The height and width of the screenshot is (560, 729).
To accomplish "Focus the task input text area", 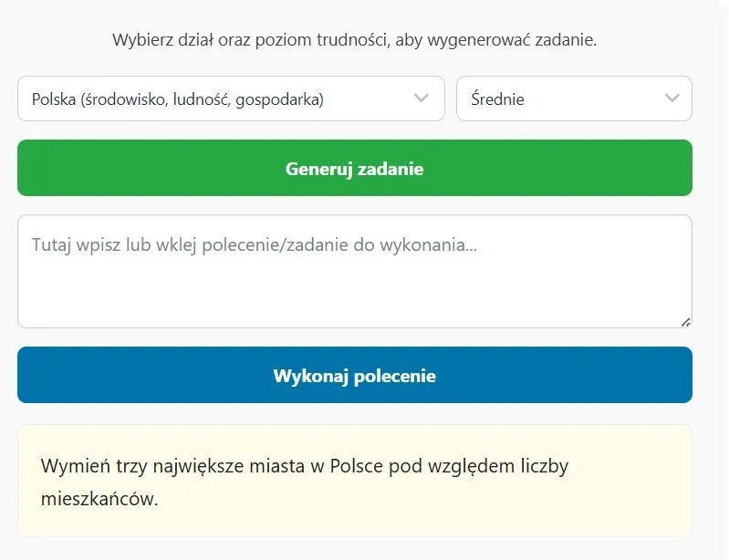I will [x=354, y=271].
